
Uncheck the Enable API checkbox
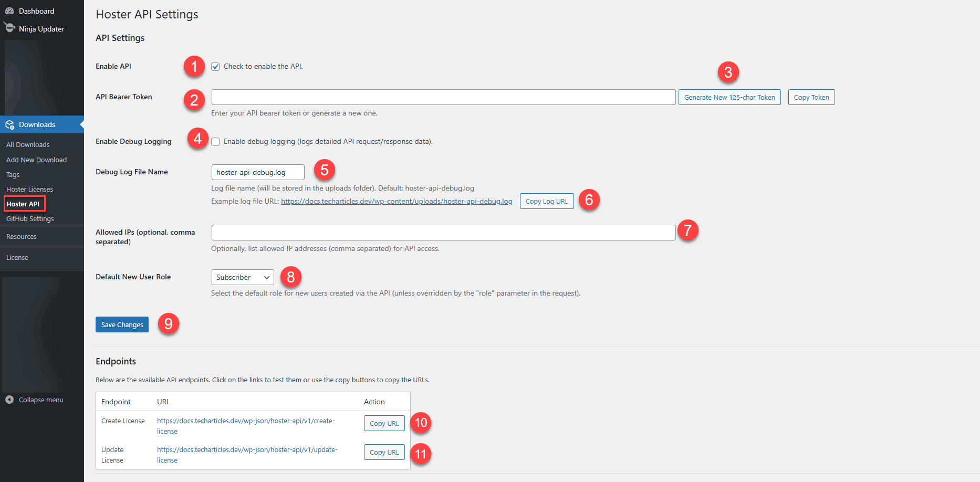coord(215,67)
